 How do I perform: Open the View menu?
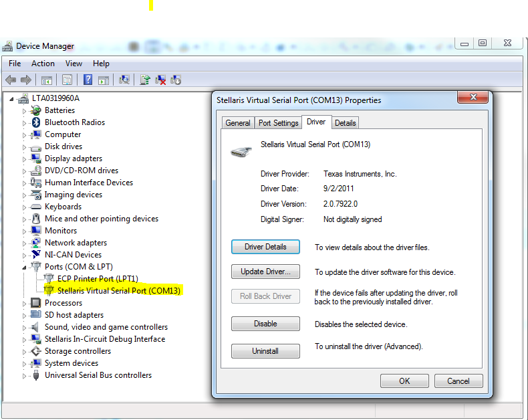click(74, 64)
